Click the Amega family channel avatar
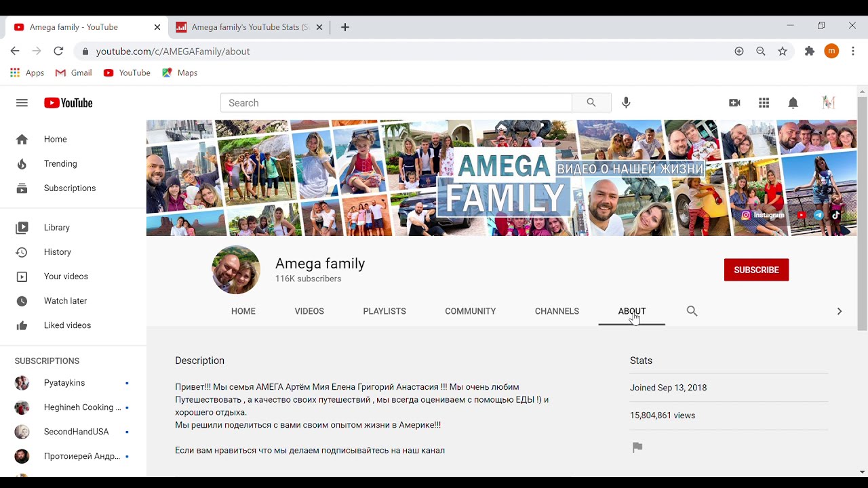The width and height of the screenshot is (868, 488). pos(236,270)
